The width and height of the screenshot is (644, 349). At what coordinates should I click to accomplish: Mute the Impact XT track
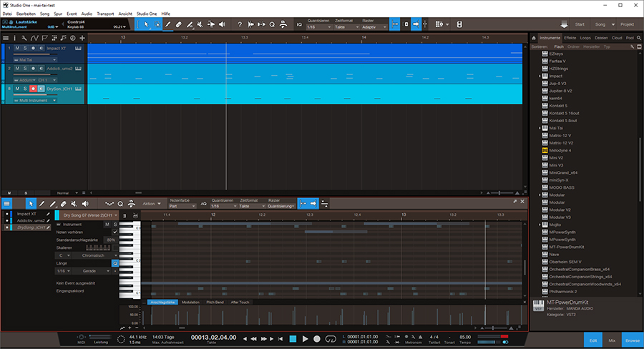(x=17, y=49)
